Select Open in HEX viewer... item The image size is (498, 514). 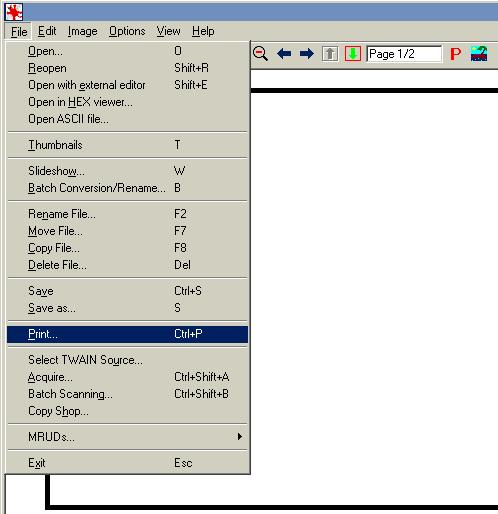coord(127,102)
